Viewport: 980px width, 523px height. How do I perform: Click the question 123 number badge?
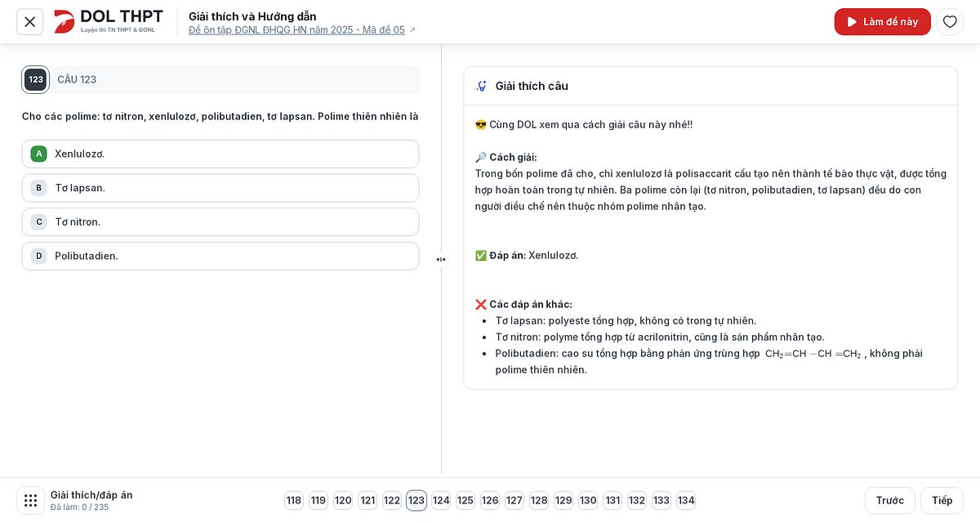point(35,79)
